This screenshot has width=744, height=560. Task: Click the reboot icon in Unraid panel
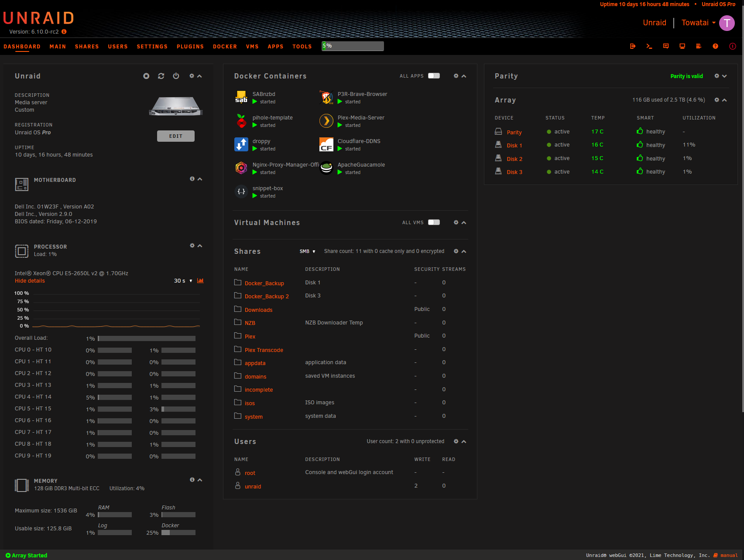tap(161, 76)
